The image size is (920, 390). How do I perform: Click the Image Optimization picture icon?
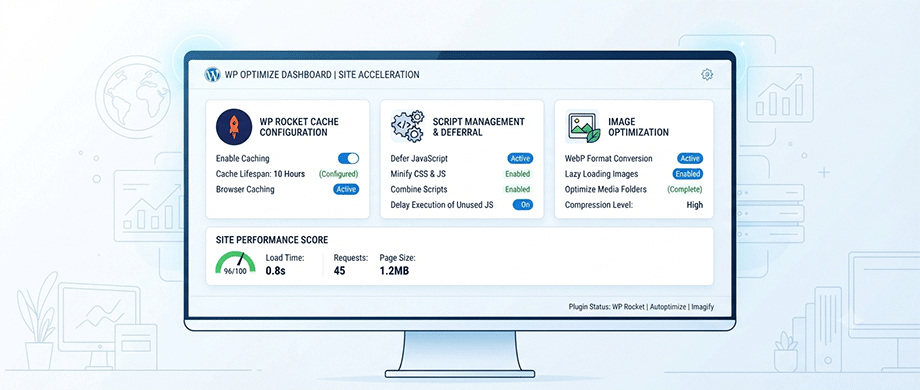tap(583, 127)
